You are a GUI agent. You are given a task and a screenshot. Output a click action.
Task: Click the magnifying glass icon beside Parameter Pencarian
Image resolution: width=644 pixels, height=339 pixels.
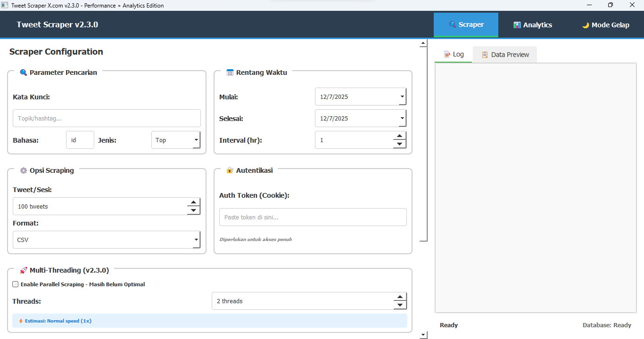pyautogui.click(x=24, y=72)
